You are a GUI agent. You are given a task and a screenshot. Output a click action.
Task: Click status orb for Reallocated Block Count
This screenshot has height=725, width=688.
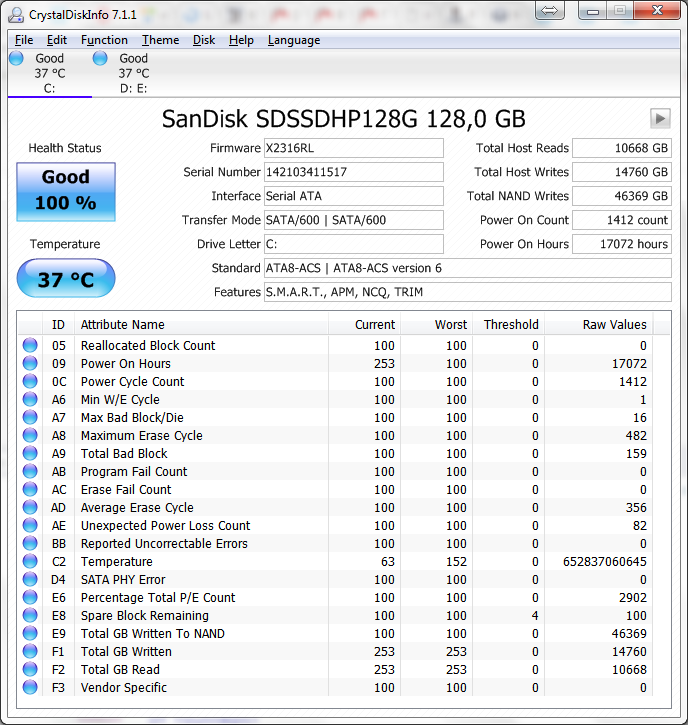point(30,345)
